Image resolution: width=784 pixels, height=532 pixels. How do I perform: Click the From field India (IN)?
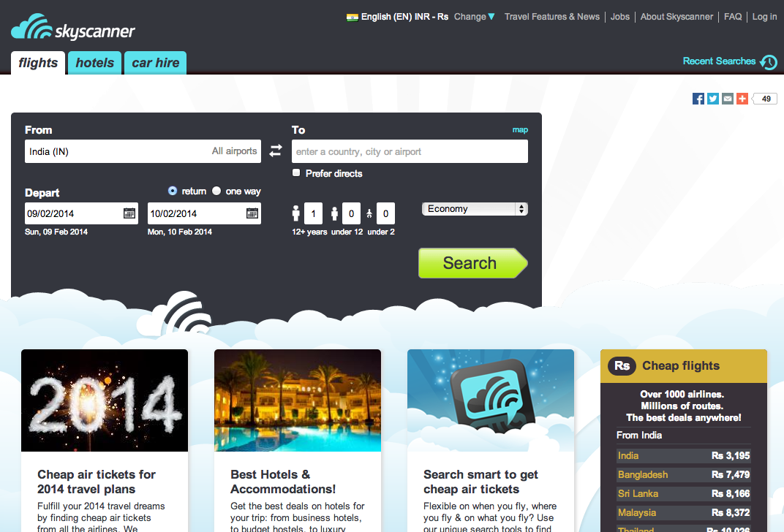point(143,151)
